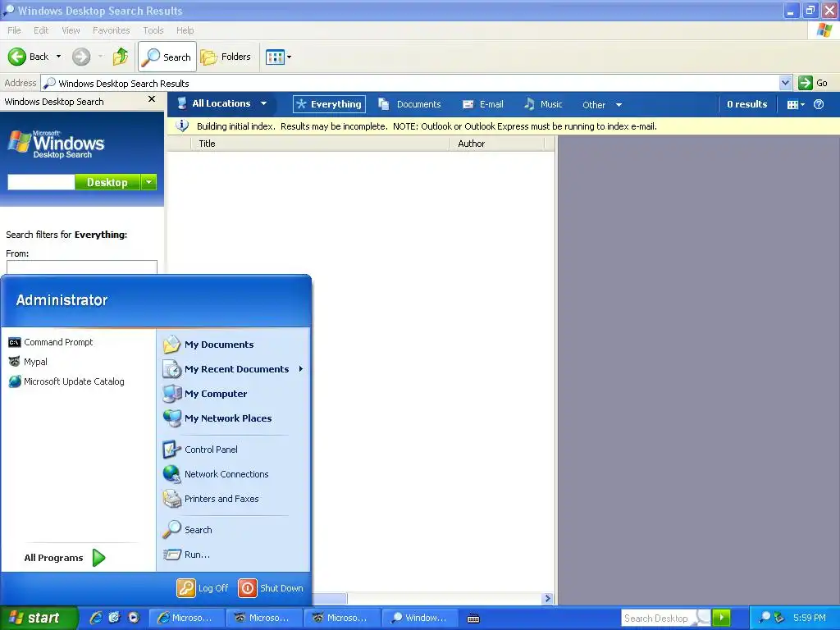This screenshot has width=840, height=630.
Task: Click the Shut Down button
Action: tap(271, 587)
